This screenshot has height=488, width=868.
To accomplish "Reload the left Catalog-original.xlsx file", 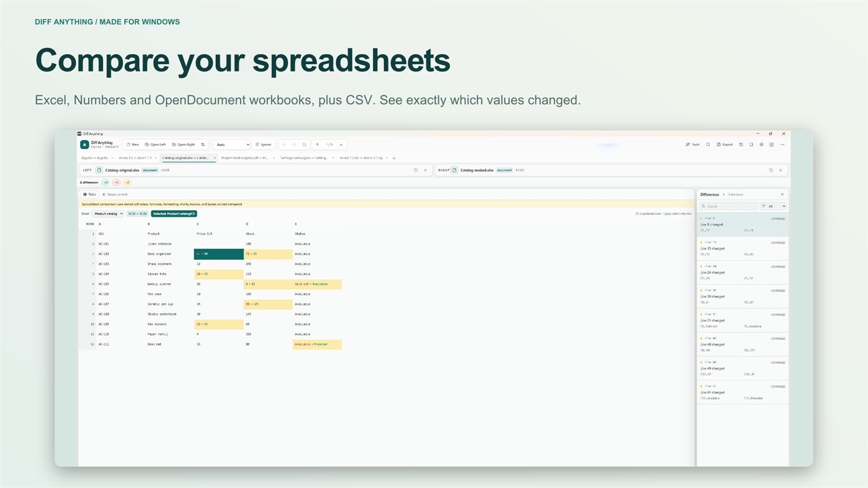I will 416,170.
